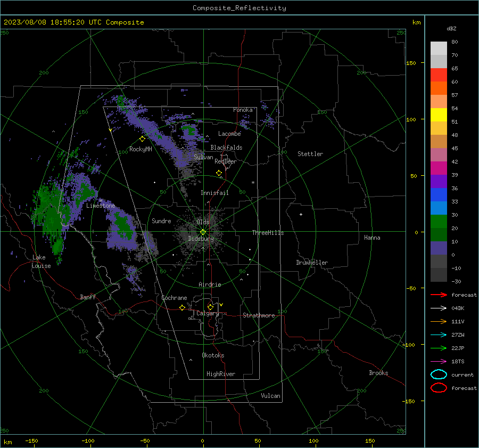Viewport: 479px width, 448px height.
Task: Click the white 04DK arrow icon
Action: (439, 308)
